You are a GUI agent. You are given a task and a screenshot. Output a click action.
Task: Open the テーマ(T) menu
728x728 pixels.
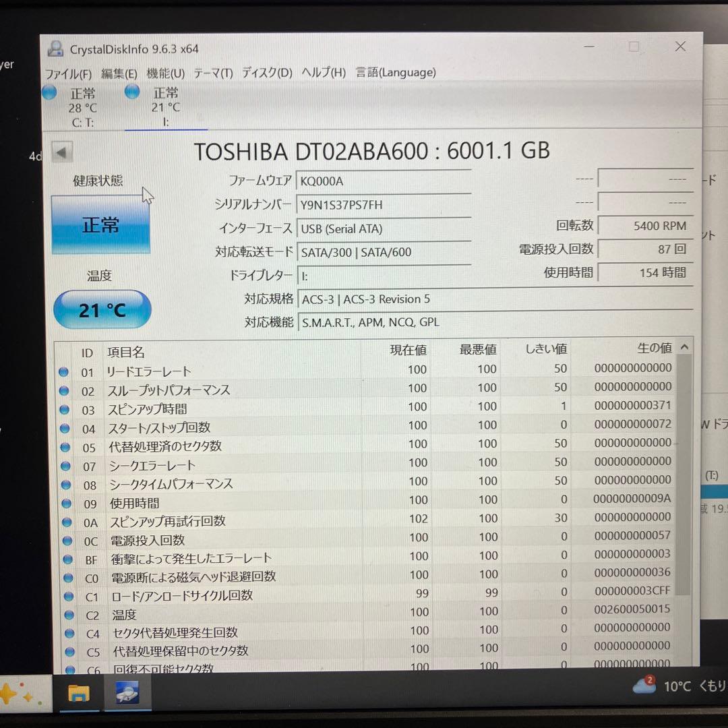[213, 73]
